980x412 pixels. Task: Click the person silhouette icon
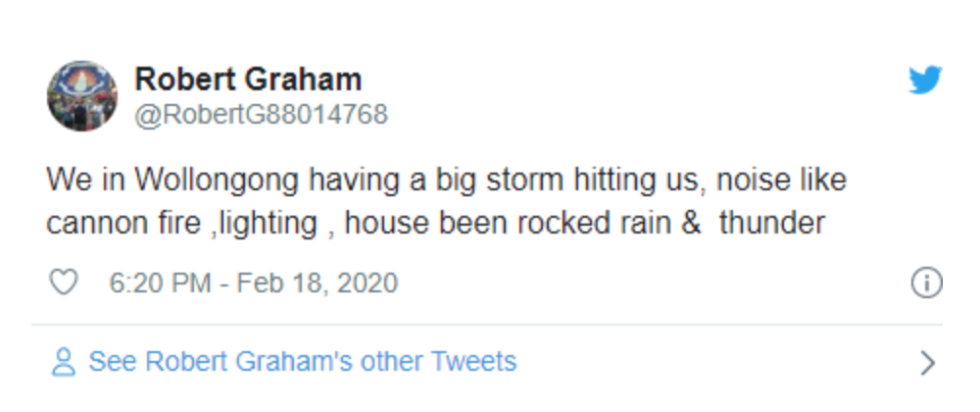click(x=63, y=362)
